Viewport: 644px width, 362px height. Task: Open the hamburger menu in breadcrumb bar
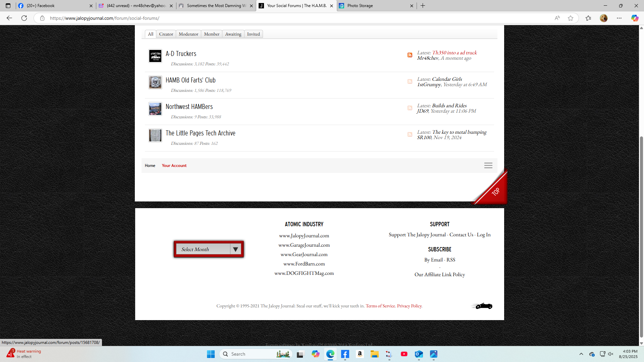point(488,166)
